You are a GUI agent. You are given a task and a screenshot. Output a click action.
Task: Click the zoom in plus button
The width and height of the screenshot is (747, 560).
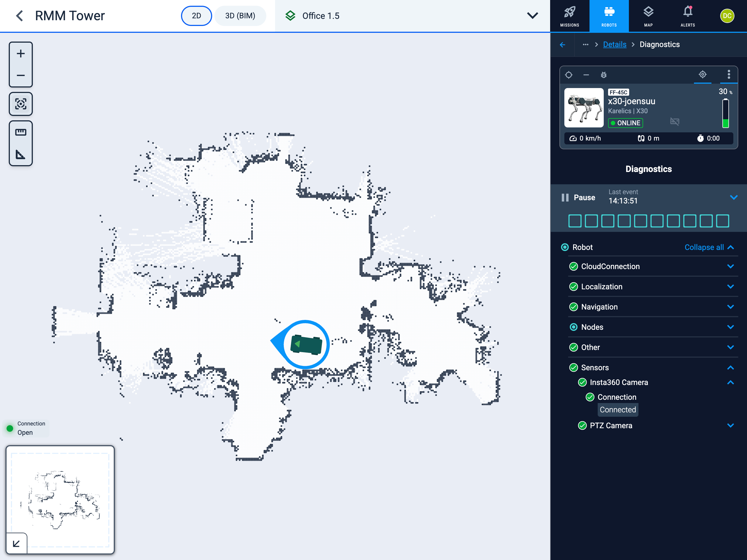[x=21, y=54]
